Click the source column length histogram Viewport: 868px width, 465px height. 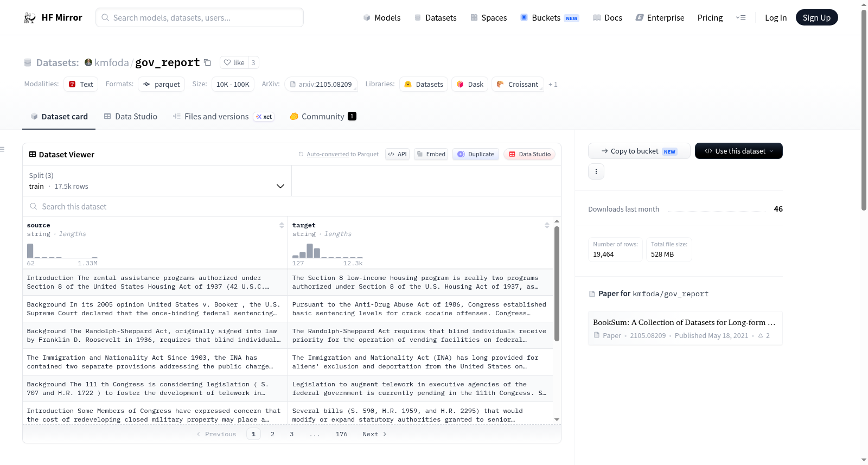pos(62,251)
